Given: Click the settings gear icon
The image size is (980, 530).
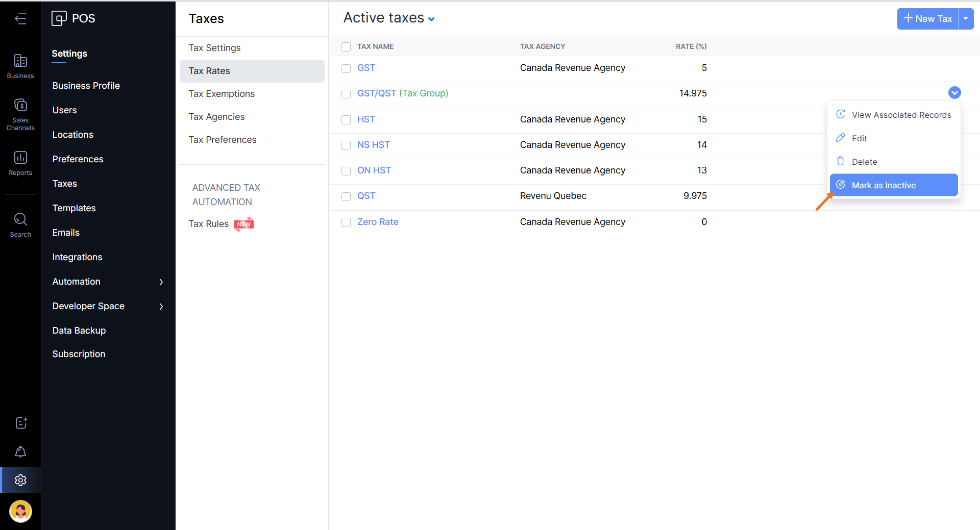Looking at the screenshot, I should (x=20, y=480).
